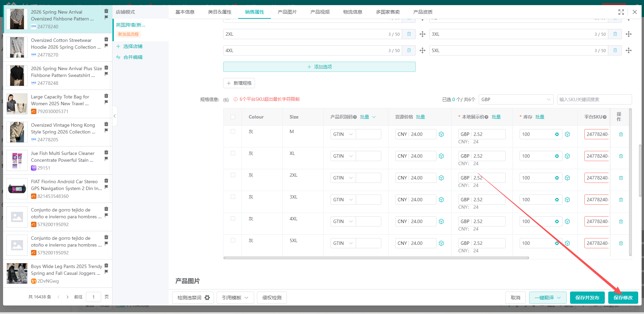Check the select-all checkbox in table header
The height and width of the screenshot is (314, 644).
(233, 117)
